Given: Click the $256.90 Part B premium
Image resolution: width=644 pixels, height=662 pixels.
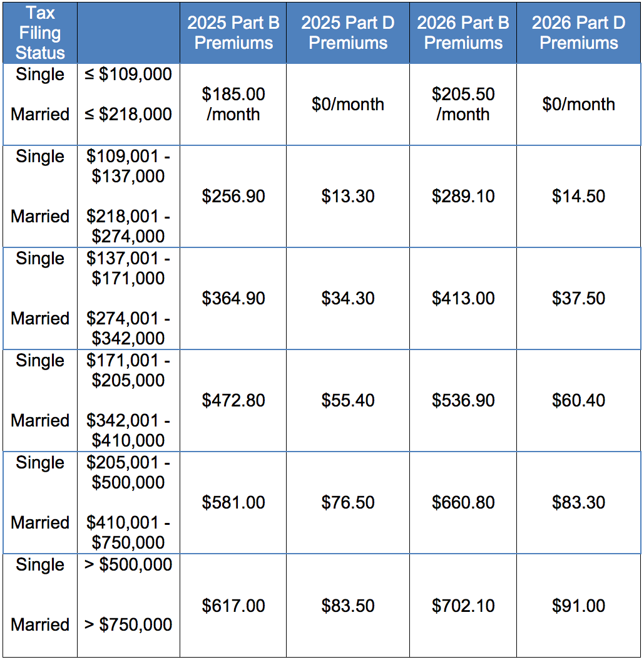Looking at the screenshot, I should click(233, 197).
